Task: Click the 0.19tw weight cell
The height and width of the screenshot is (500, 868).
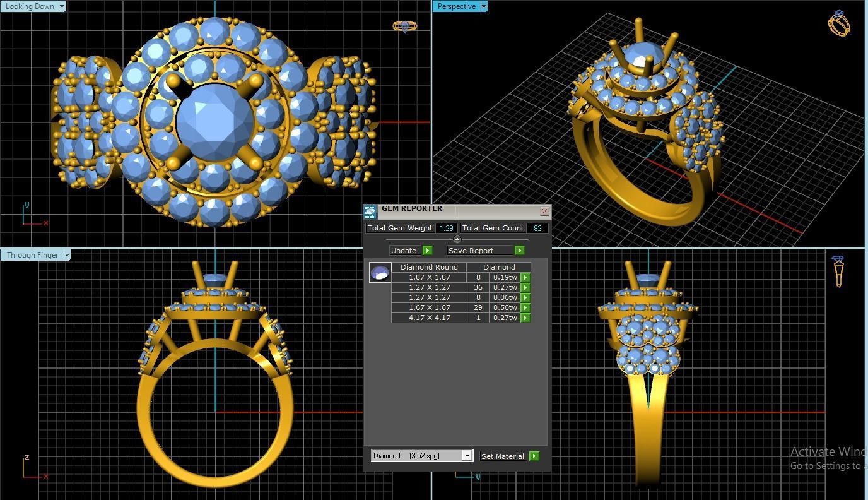Action: tap(505, 277)
